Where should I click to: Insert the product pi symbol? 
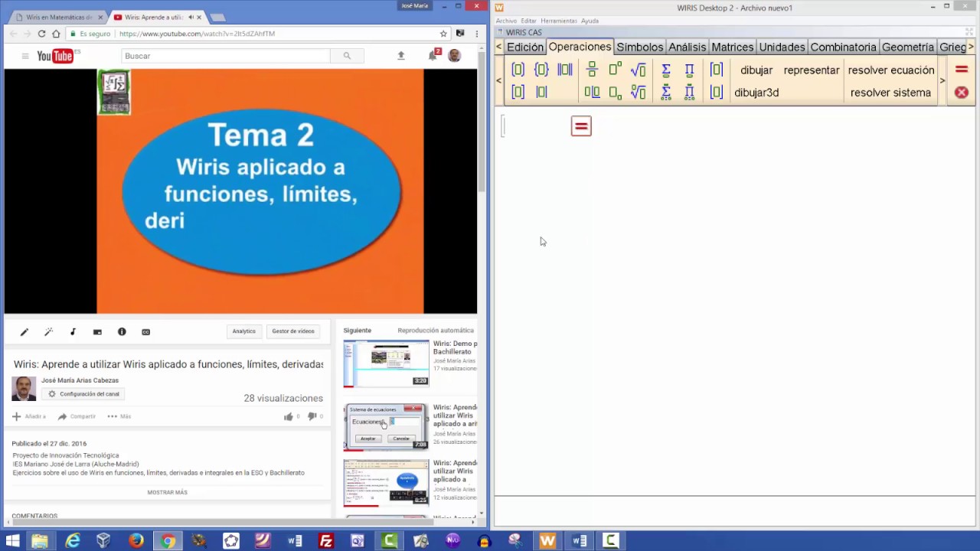690,70
